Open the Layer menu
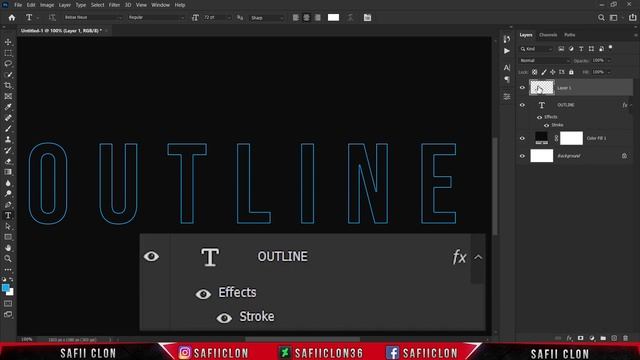Screen dimensions: 640x360 (x=65, y=5)
